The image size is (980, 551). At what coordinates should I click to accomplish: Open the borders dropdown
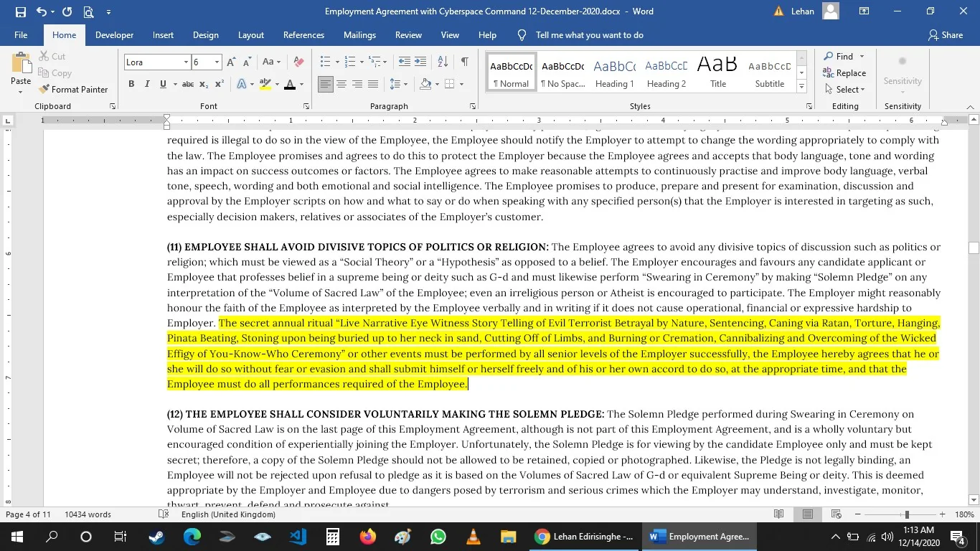[x=461, y=85]
